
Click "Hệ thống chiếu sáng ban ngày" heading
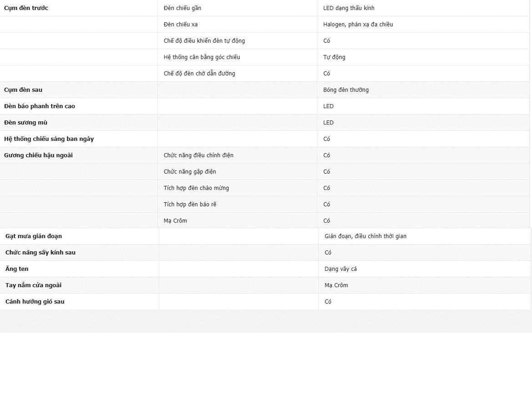pyautogui.click(x=49, y=139)
